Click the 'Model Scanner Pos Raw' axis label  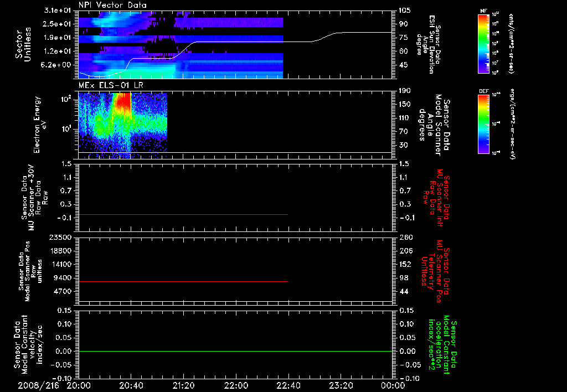pyautogui.click(x=31, y=271)
